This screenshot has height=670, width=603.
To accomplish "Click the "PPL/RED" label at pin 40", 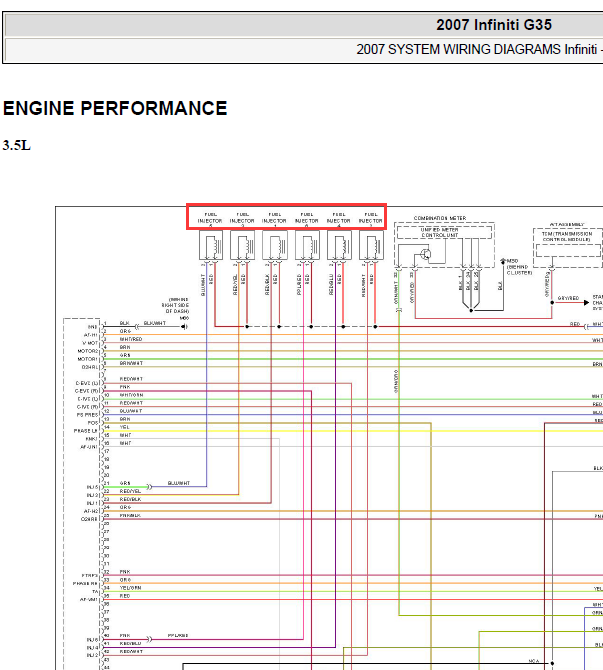I will [x=178, y=636].
